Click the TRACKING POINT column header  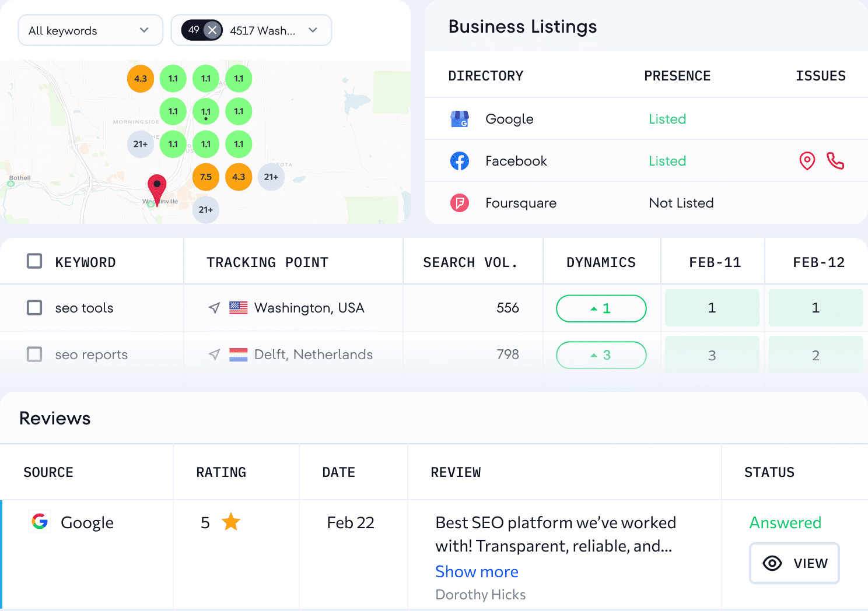pyautogui.click(x=267, y=262)
